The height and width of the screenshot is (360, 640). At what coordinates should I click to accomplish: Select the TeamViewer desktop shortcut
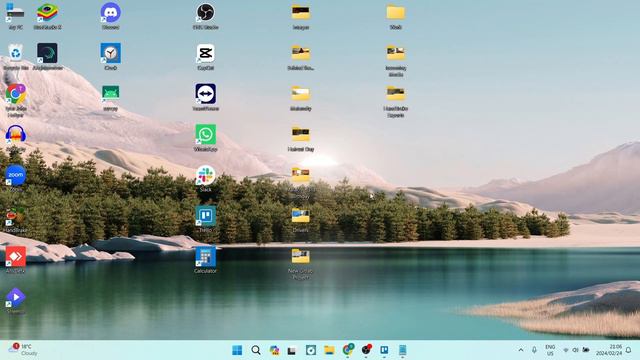205,98
